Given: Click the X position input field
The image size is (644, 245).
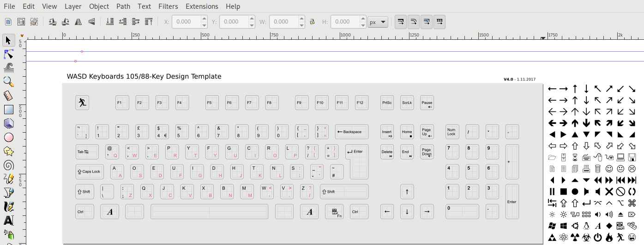Looking at the screenshot, I should point(187,22).
